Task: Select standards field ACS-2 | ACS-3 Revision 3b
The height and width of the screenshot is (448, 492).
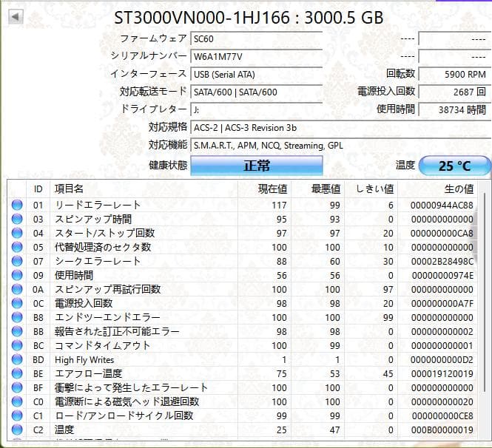Action: tap(341, 128)
